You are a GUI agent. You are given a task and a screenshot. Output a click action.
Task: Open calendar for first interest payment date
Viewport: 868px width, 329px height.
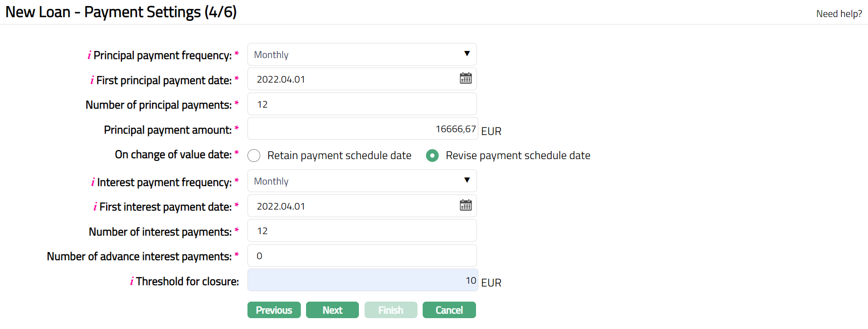[x=466, y=205]
